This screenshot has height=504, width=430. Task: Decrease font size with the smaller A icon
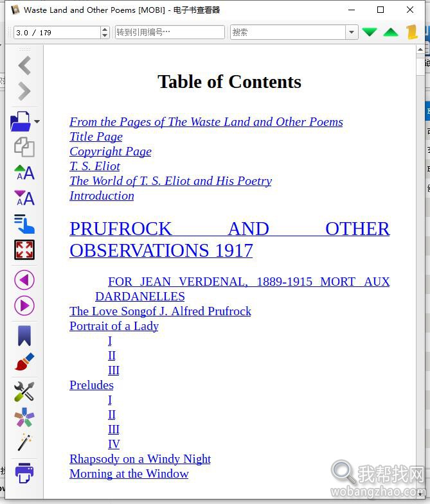(x=24, y=198)
